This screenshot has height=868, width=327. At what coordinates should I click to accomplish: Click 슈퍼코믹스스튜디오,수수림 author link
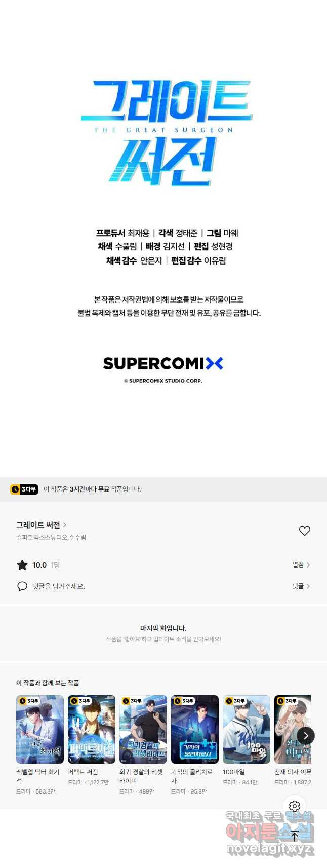coord(51,537)
